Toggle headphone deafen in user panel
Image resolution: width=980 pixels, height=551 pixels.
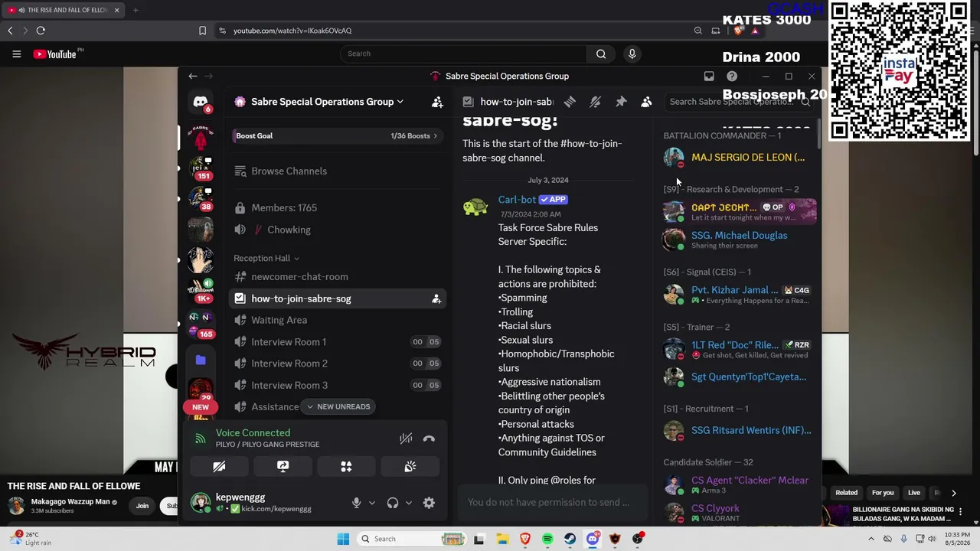coord(393,503)
